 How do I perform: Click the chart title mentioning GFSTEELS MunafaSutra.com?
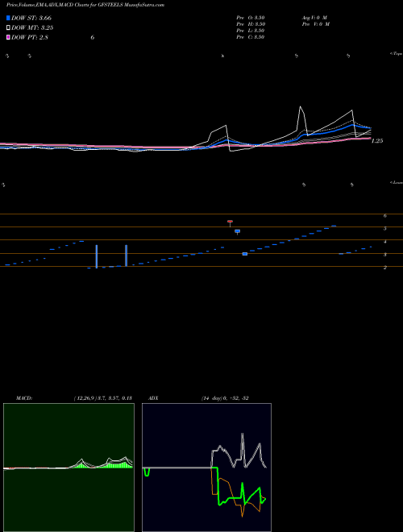point(85,6)
